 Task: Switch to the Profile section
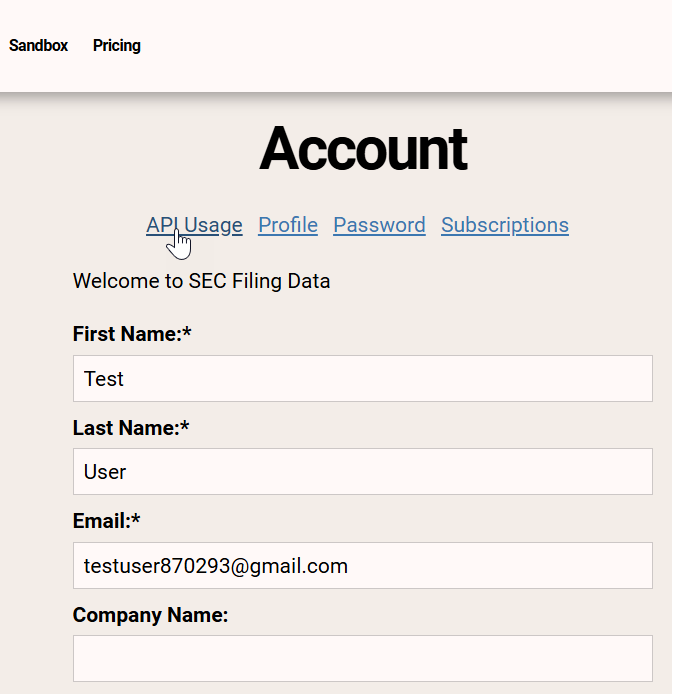coord(288,225)
